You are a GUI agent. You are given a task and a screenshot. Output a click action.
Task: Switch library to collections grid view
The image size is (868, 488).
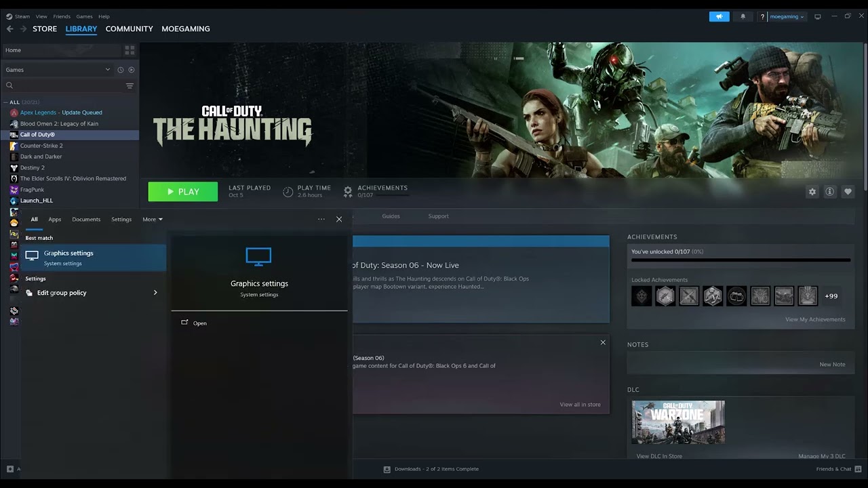point(130,50)
